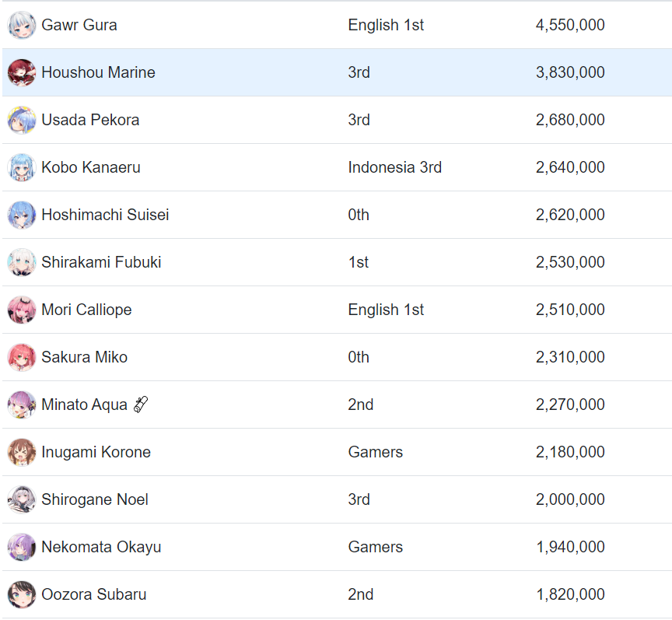Click Houshou Marine's avatar icon
The image size is (672, 620).
pos(22,72)
